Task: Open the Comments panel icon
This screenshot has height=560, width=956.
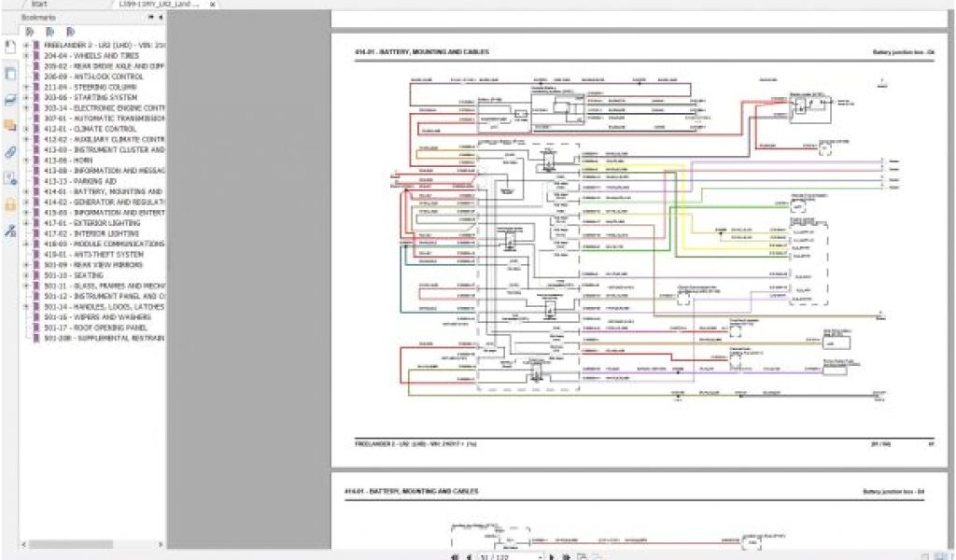Action: point(9,125)
